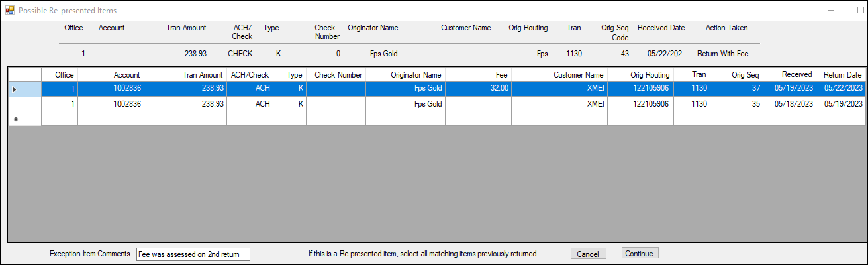The height and width of the screenshot is (265, 868).
Task: Click Return Date 05/22/2023 cell
Action: (x=841, y=89)
